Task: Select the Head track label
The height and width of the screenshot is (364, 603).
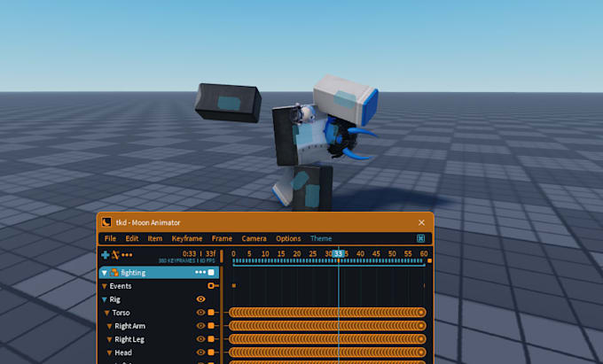Action: coord(123,352)
